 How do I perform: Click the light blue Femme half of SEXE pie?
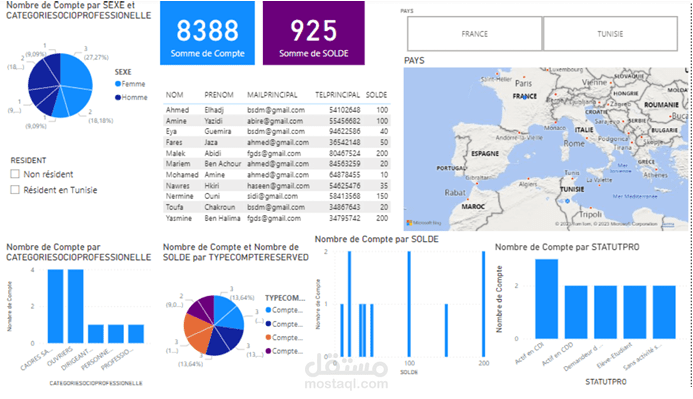(x=75, y=86)
